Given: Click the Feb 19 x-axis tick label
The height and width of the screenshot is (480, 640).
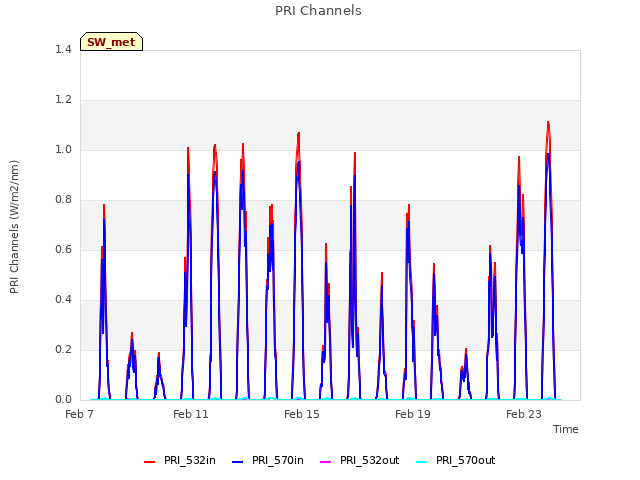Looking at the screenshot, I should pos(413,414).
